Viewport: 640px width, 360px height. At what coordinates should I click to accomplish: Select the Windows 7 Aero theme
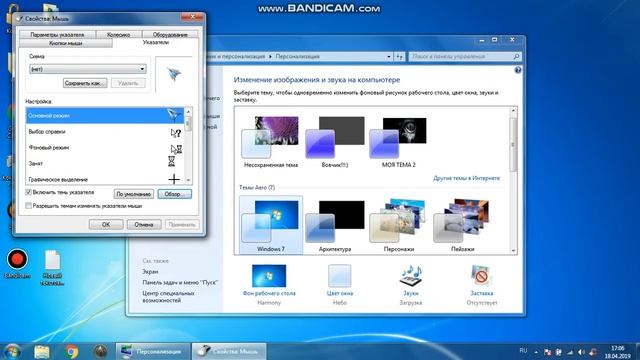[271, 224]
